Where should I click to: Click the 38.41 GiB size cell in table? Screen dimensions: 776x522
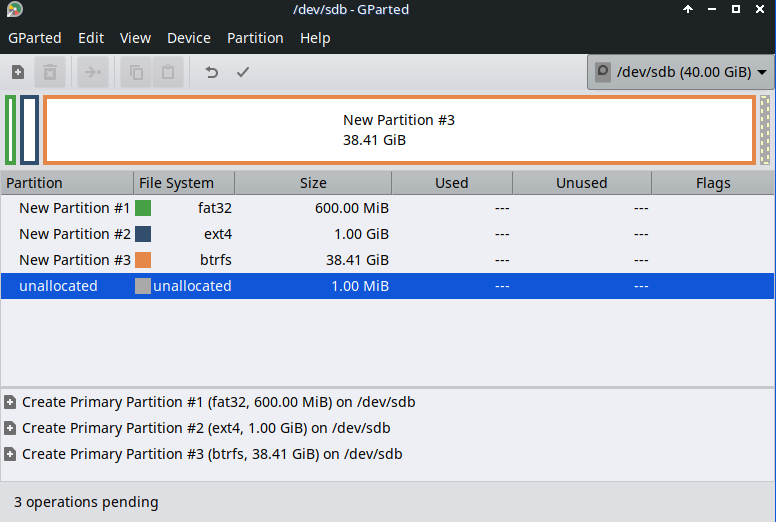pos(357,260)
